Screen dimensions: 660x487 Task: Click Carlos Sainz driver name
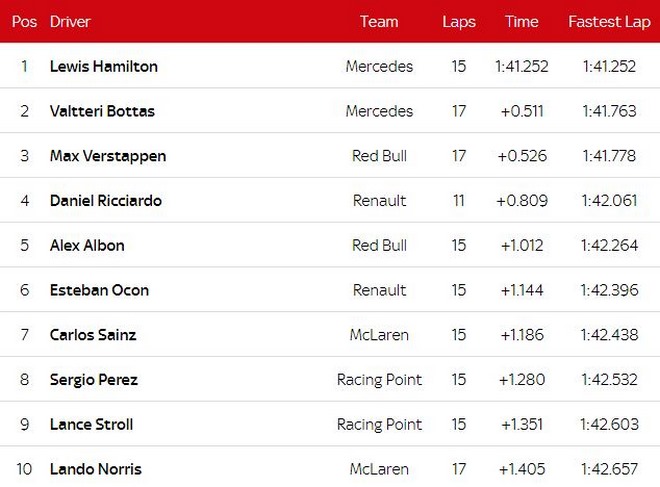coord(93,335)
